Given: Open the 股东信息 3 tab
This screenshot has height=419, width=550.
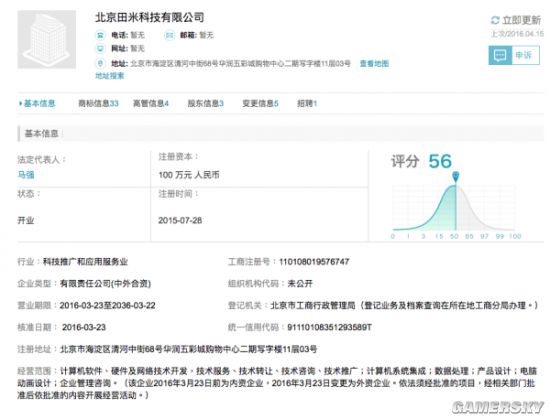Looking at the screenshot, I should (206, 103).
